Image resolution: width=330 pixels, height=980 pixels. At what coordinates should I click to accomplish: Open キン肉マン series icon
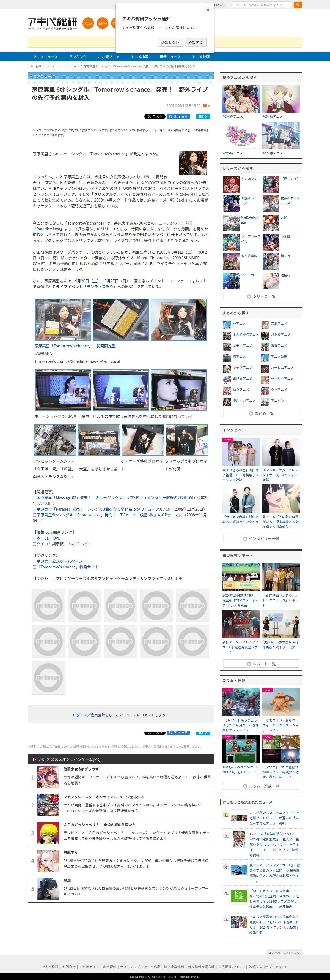coord(231,184)
